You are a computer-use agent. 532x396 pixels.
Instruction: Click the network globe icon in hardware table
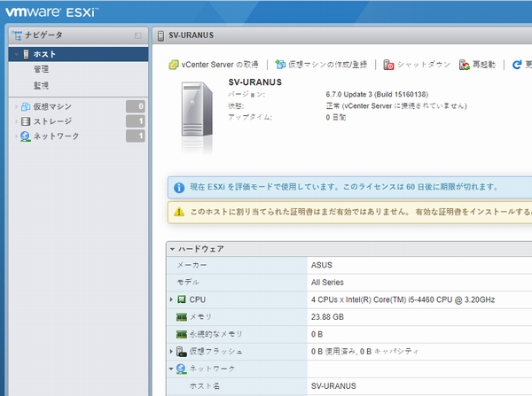click(x=182, y=369)
